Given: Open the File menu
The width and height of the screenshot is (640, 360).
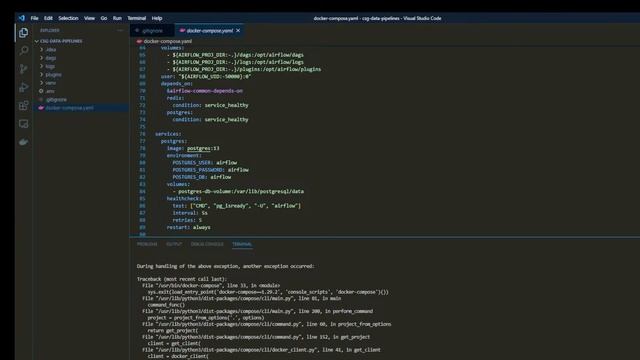Looking at the screenshot, I should 34,18.
